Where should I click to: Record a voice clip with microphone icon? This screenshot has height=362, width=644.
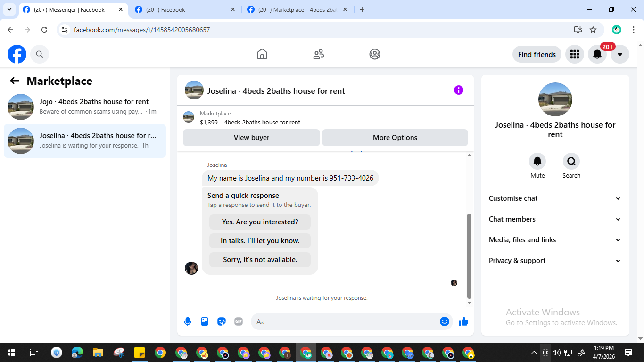[188, 321]
